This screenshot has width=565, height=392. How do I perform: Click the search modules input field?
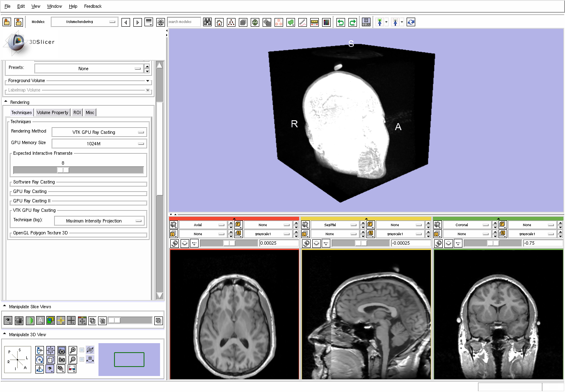183,22
